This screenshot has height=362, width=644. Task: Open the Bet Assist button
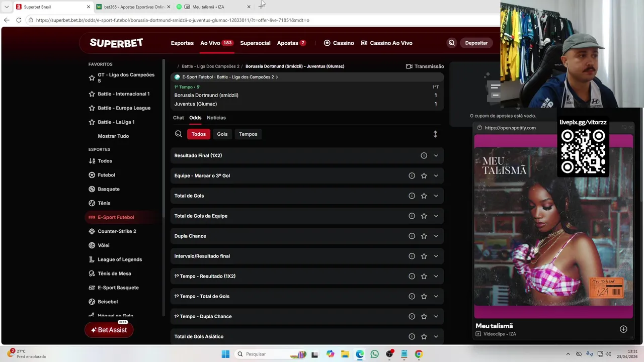coord(109,330)
